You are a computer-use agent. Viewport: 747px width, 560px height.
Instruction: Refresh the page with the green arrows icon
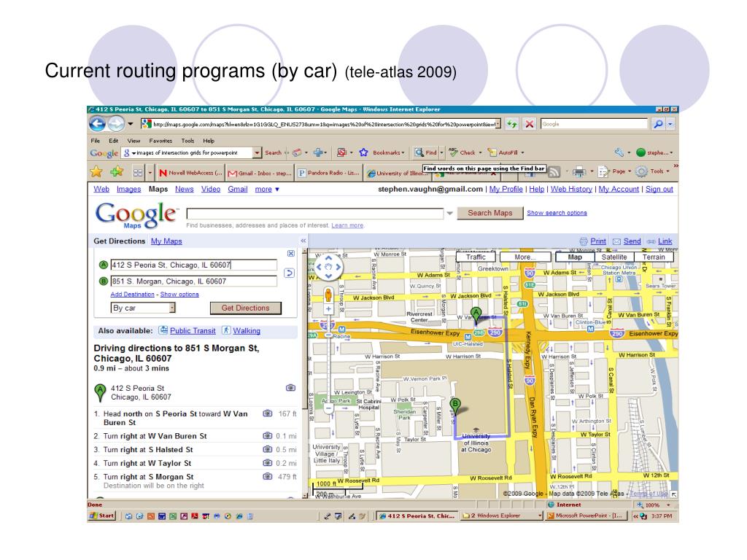[512, 124]
